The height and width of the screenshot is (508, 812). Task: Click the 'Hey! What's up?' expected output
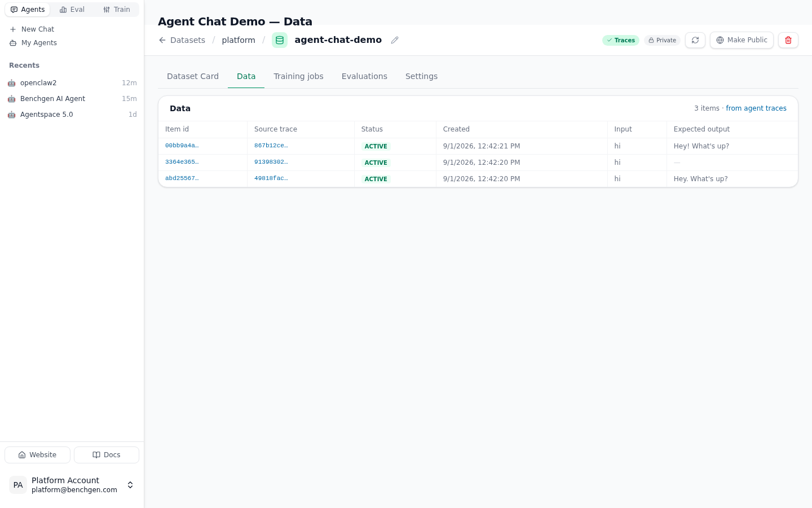[x=701, y=146]
